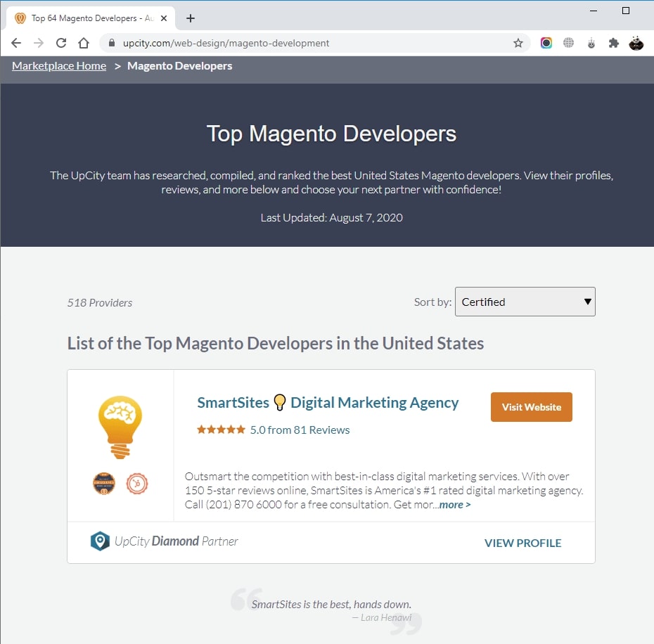The image size is (654, 644).
Task: Open a new tab with the plus button
Action: click(191, 18)
